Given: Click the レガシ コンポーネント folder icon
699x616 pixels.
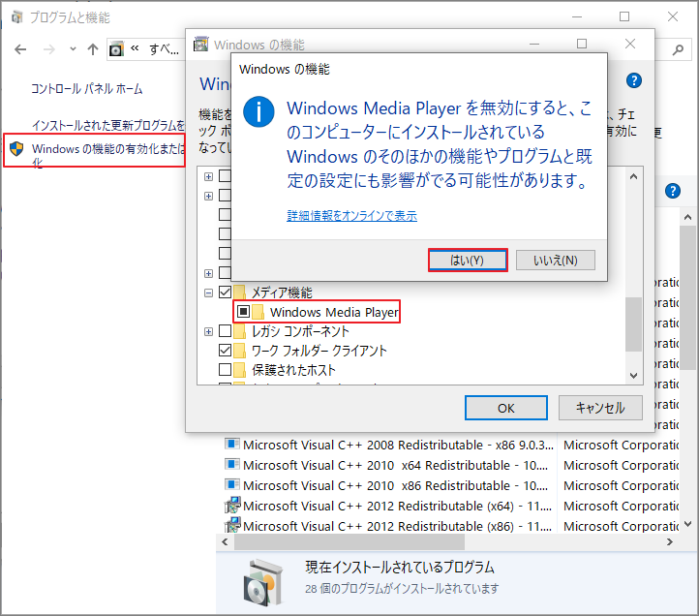Looking at the screenshot, I should 239,331.
